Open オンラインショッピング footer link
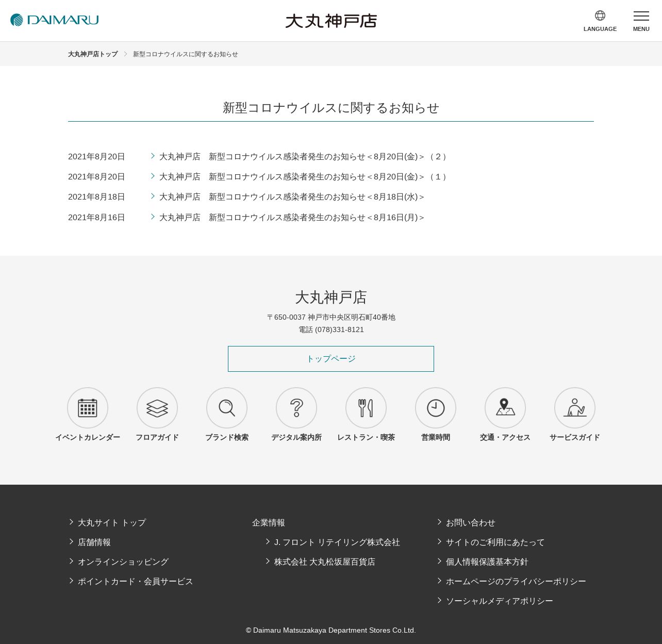Image resolution: width=662 pixels, height=644 pixels. pyautogui.click(x=123, y=562)
